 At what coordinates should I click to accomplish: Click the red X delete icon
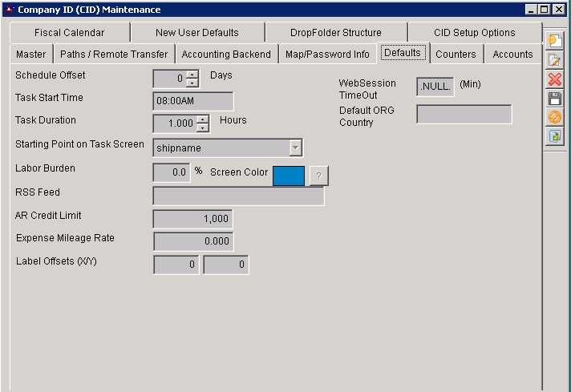554,79
